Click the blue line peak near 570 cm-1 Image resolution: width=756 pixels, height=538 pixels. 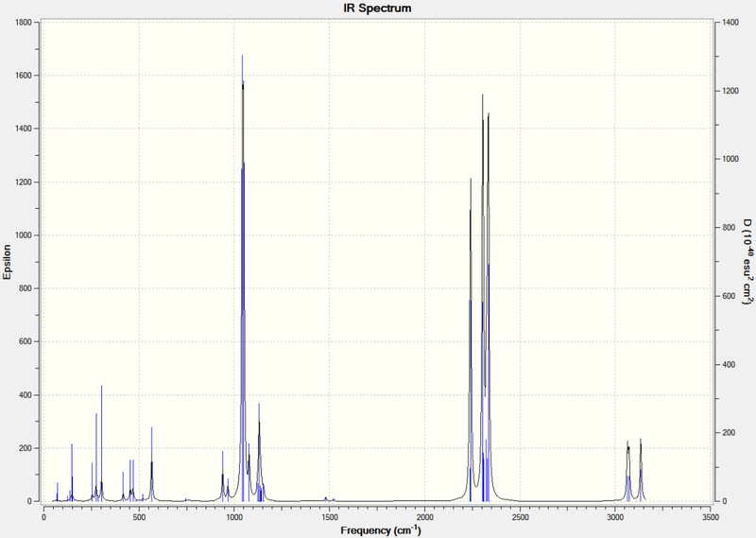152,428
